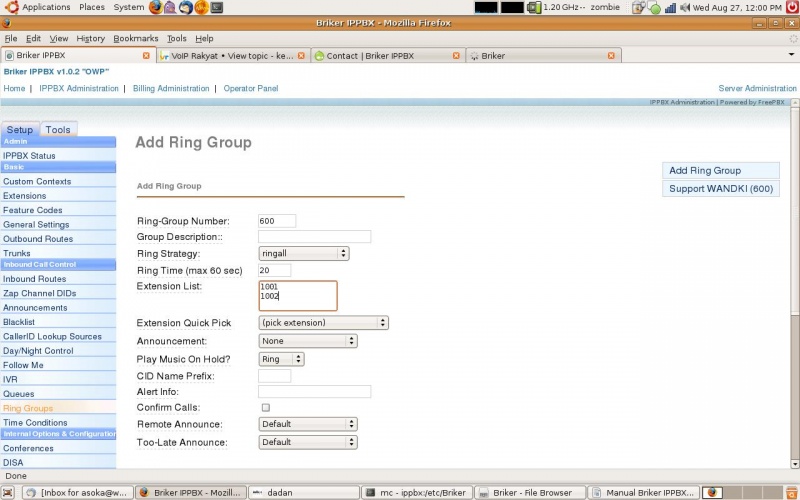800x500 pixels.
Task: Open the tab list dropdown arrow
Action: (x=789, y=56)
